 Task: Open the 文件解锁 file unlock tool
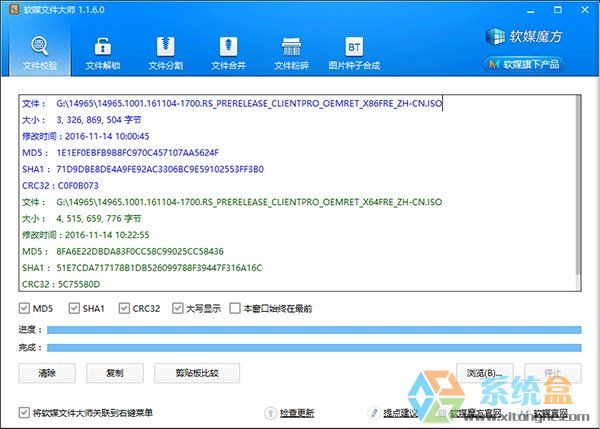pos(103,54)
